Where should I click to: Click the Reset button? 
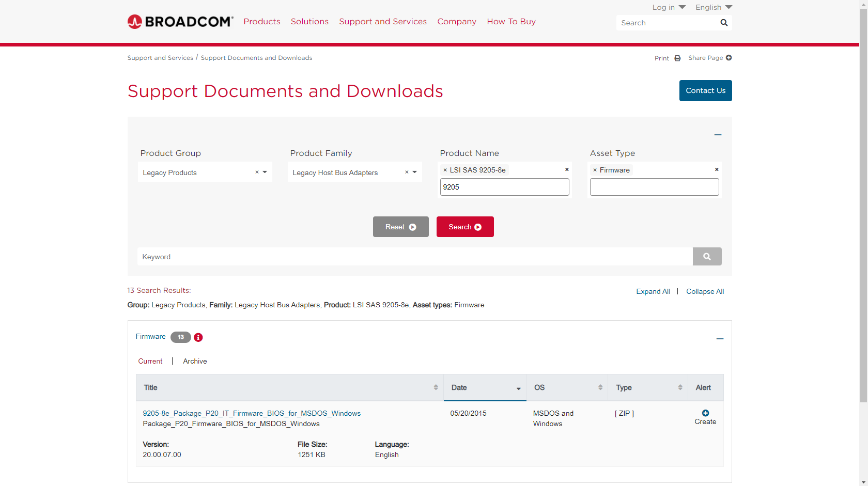[401, 227]
